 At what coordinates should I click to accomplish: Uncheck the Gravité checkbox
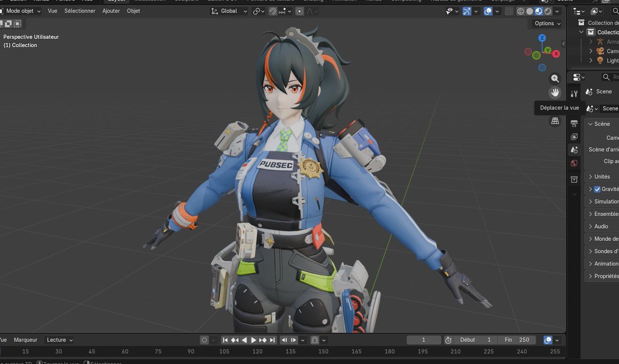597,189
